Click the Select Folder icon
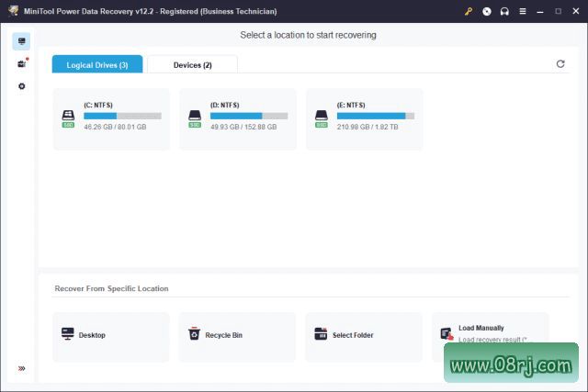This screenshot has height=392, width=588. click(x=321, y=333)
